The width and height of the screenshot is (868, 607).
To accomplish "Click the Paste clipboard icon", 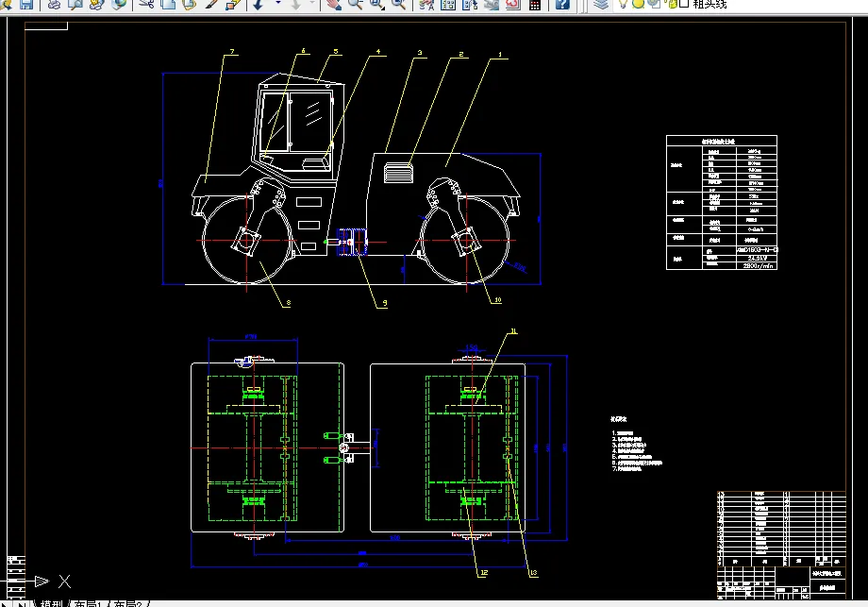I will pyautogui.click(x=189, y=5).
